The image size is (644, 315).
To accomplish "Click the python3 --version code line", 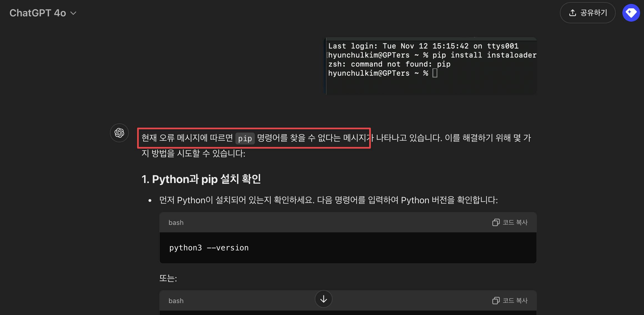I will (x=209, y=248).
